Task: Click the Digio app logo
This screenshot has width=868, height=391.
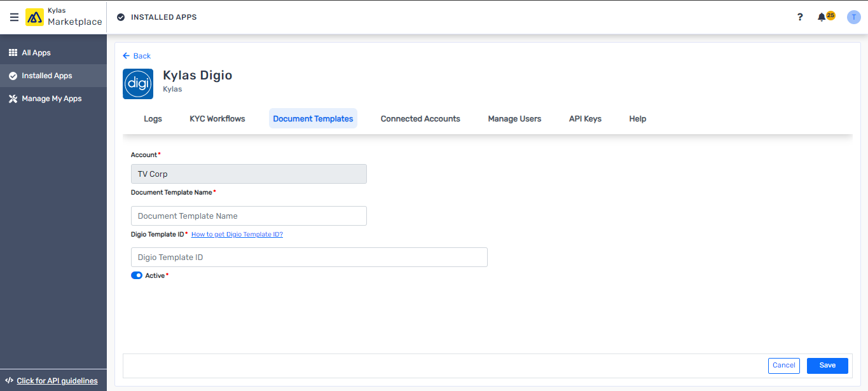Action: pyautogui.click(x=137, y=83)
